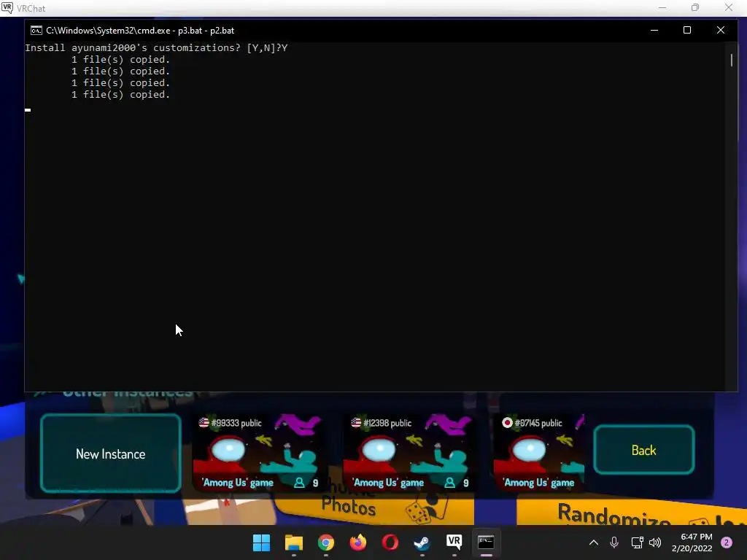Maximize the cmd.exe window

[x=687, y=30]
